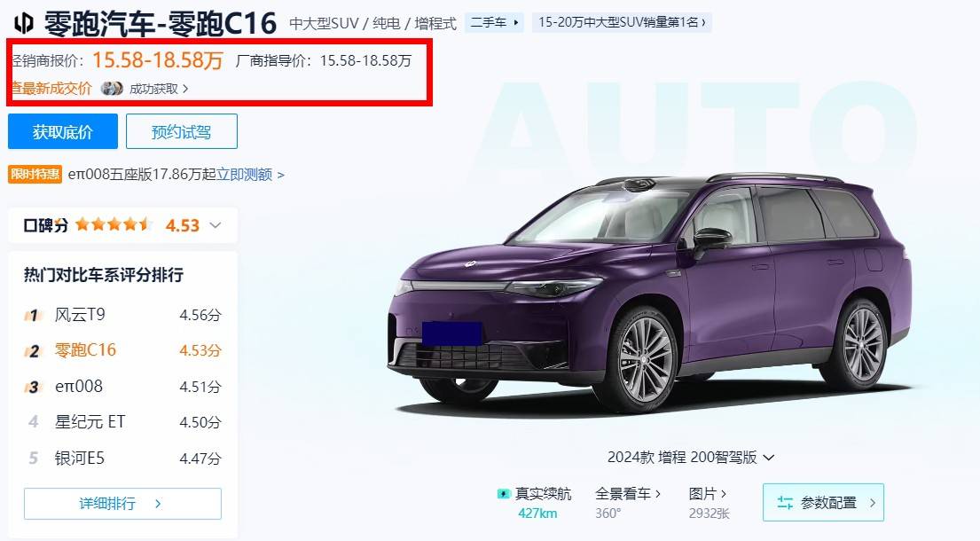The image size is (980, 541).
Task: Open the 图片 2932张 gallery
Action: [709, 503]
